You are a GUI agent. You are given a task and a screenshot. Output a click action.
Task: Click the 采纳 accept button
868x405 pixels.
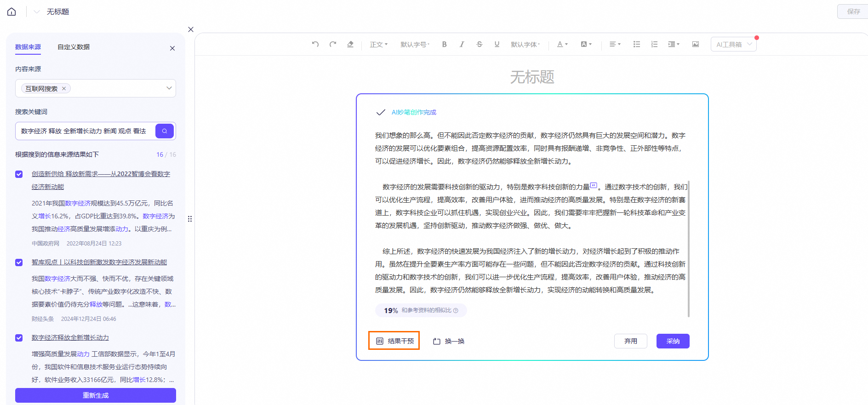click(673, 341)
